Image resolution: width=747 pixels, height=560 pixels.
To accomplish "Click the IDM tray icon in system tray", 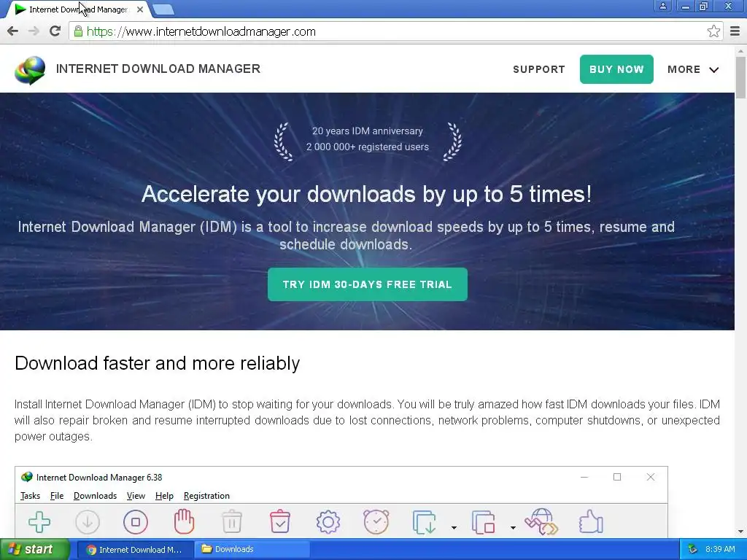I will (693, 549).
